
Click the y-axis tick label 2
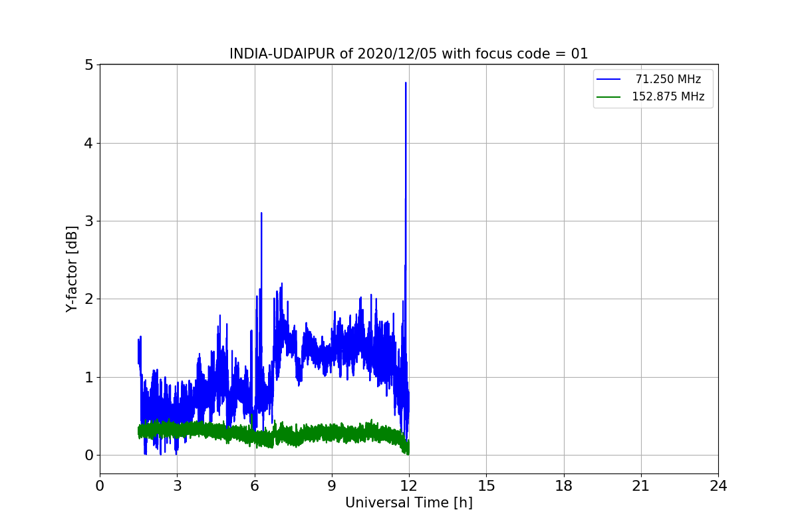(x=89, y=299)
